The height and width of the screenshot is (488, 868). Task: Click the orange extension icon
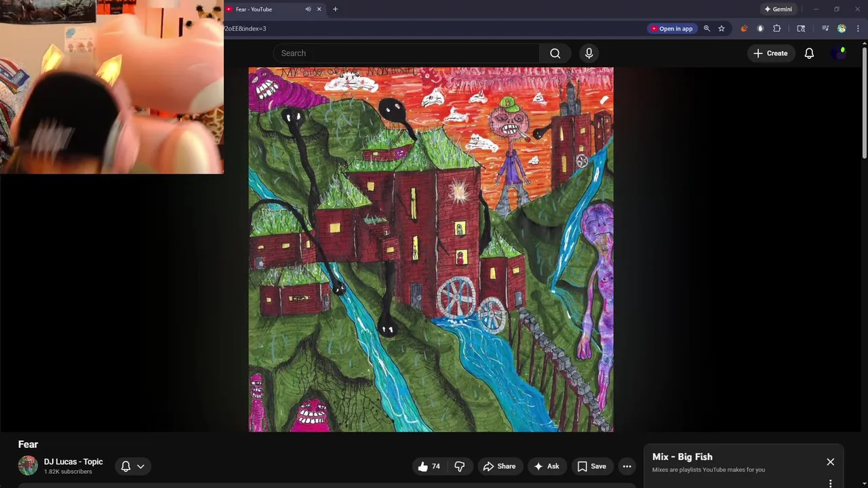pos(744,28)
